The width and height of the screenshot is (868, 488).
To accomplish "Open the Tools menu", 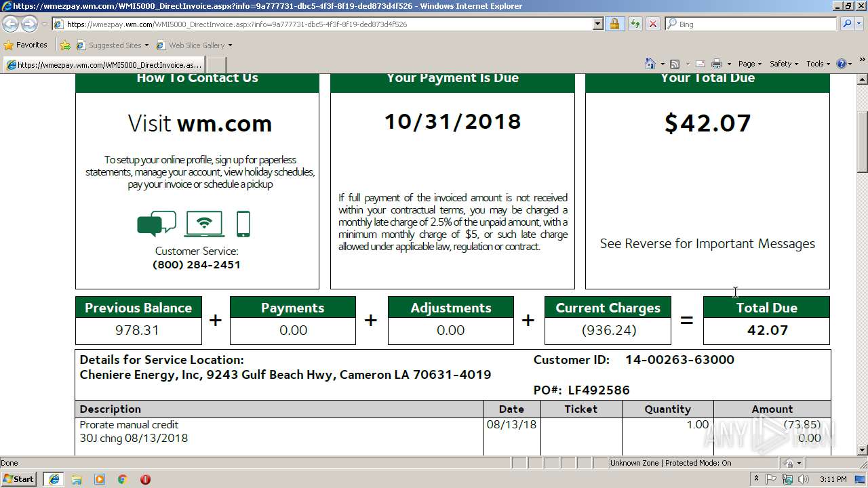I will point(818,64).
